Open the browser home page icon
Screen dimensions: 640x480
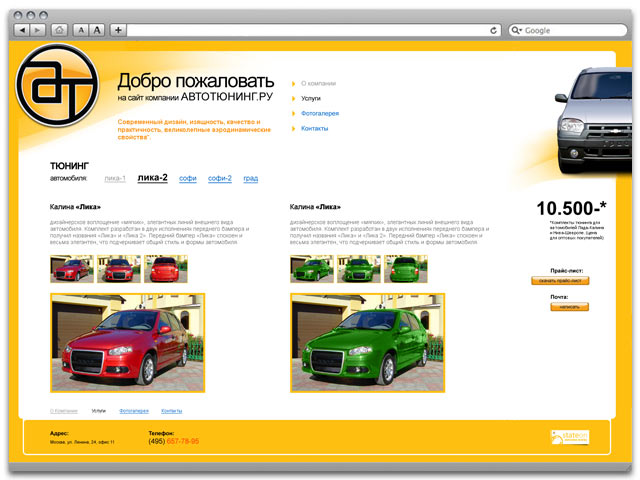(x=59, y=30)
